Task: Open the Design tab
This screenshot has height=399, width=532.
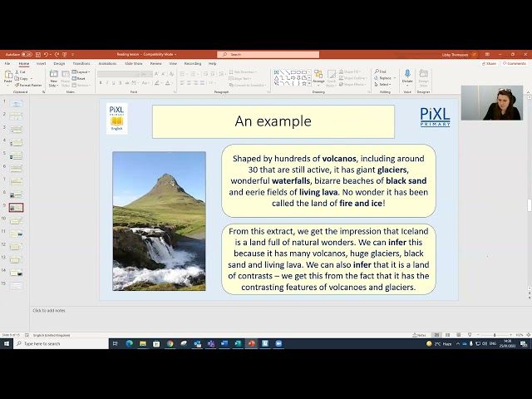Action: [x=59, y=63]
